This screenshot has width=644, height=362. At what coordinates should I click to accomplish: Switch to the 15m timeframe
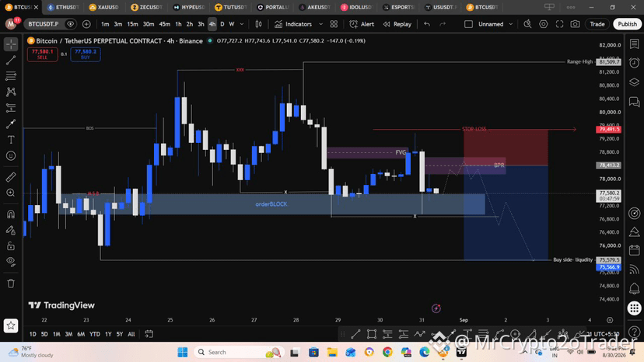pyautogui.click(x=132, y=24)
